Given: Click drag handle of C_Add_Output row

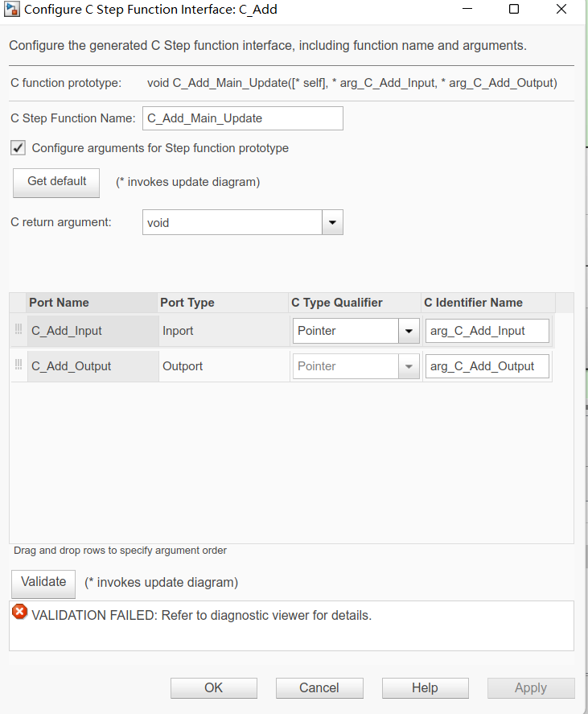Looking at the screenshot, I should click(x=19, y=365).
